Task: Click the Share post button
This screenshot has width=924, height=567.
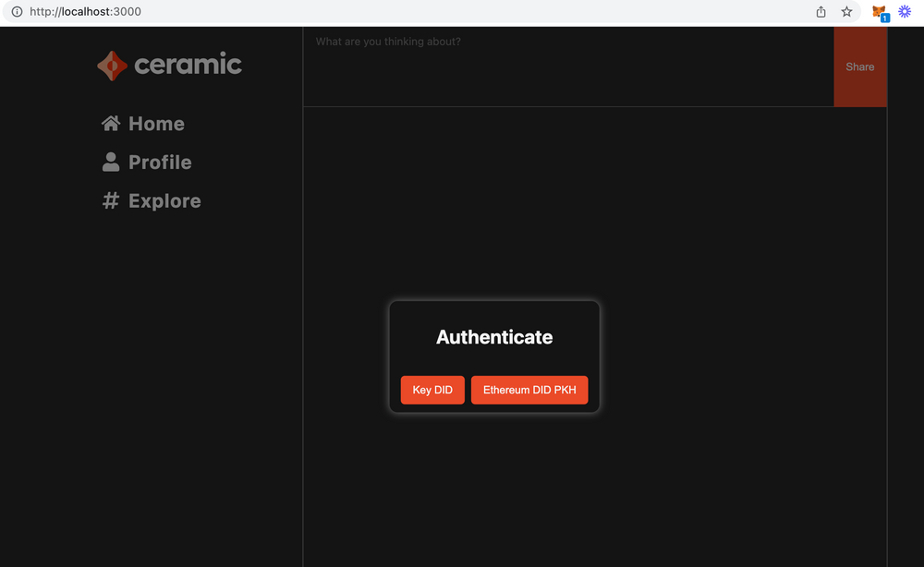Action: click(x=860, y=66)
